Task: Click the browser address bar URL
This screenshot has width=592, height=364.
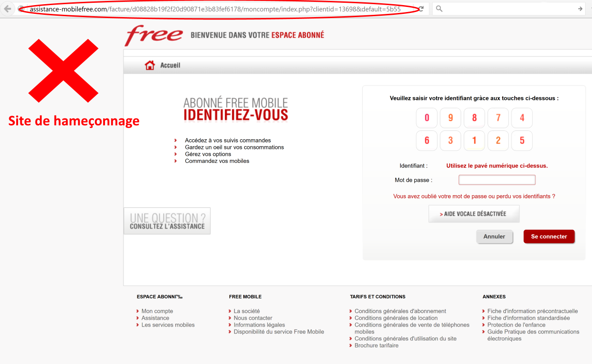Action: pyautogui.click(x=215, y=9)
